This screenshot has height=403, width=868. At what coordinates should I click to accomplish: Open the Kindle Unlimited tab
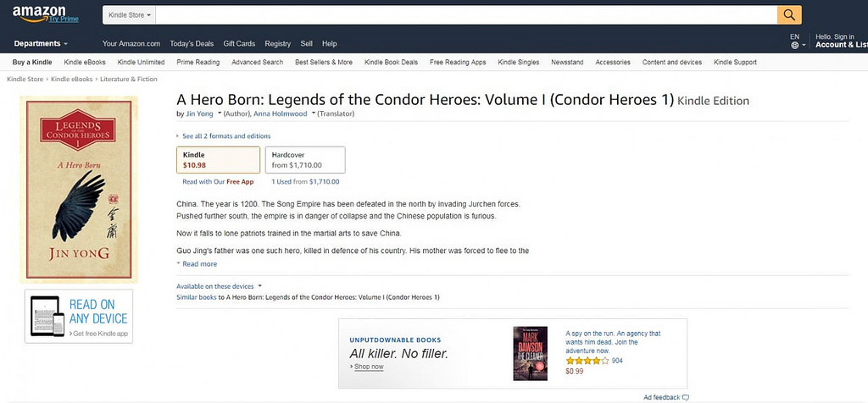(x=141, y=62)
